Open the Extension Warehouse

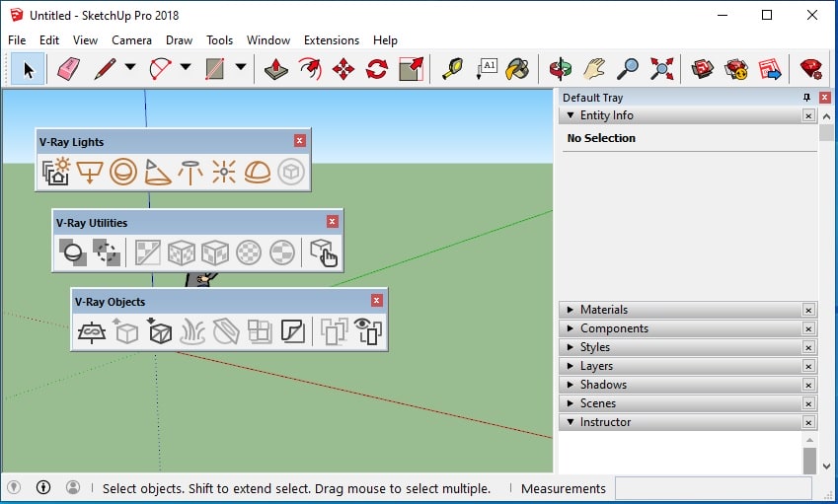[736, 69]
